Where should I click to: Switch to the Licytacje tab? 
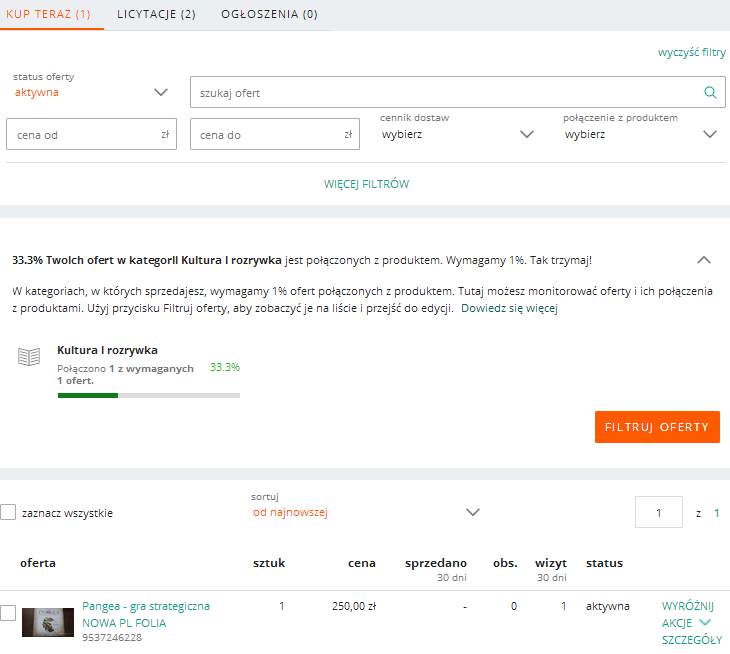[156, 14]
